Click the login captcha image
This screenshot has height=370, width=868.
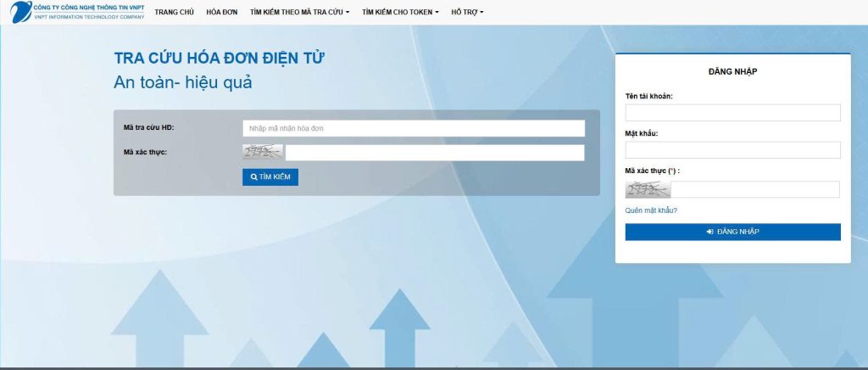(x=648, y=189)
